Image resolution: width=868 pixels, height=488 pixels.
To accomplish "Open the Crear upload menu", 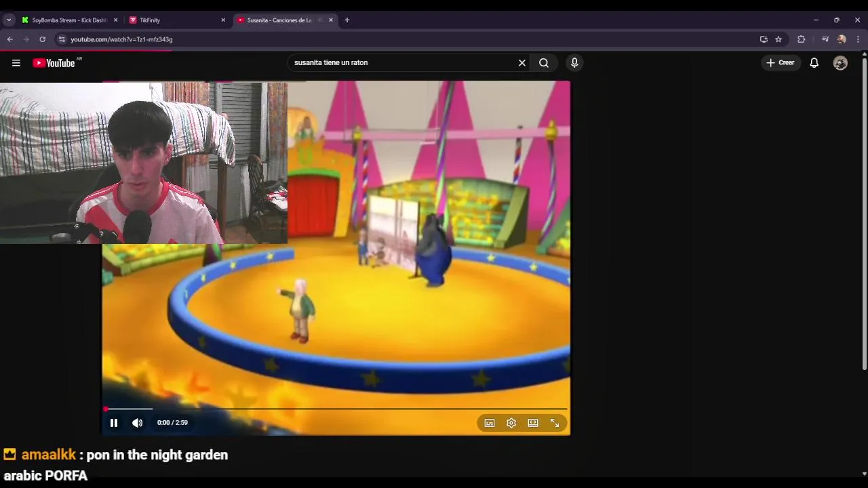I will click(x=781, y=63).
